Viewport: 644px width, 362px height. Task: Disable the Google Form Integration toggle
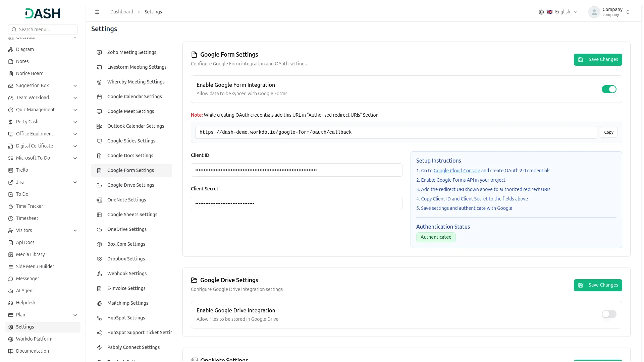click(x=609, y=89)
